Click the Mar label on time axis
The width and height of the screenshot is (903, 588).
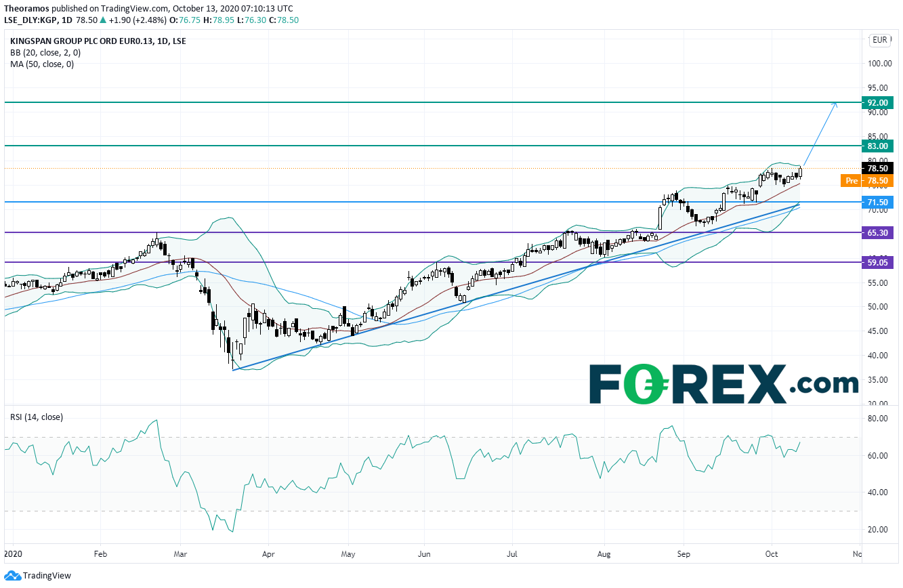pos(180,554)
